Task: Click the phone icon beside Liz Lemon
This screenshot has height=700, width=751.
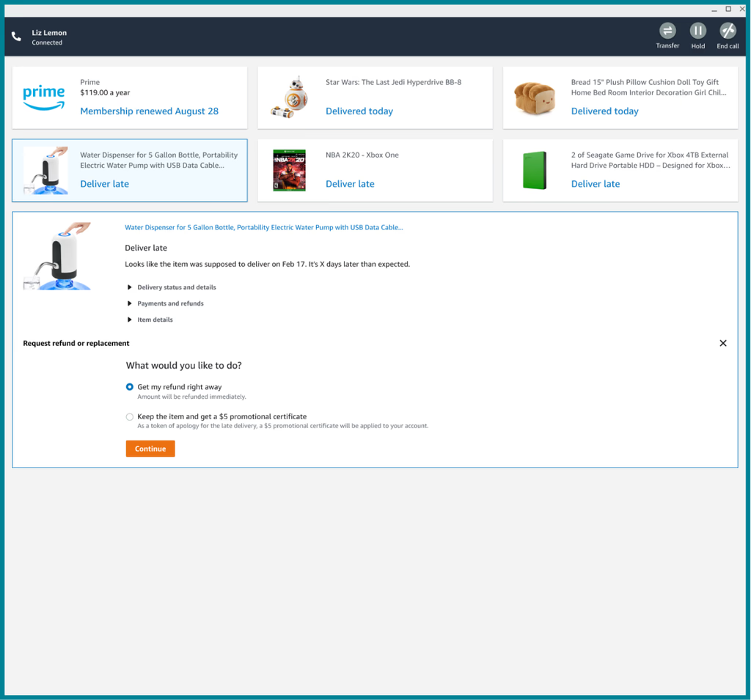Action: (17, 37)
